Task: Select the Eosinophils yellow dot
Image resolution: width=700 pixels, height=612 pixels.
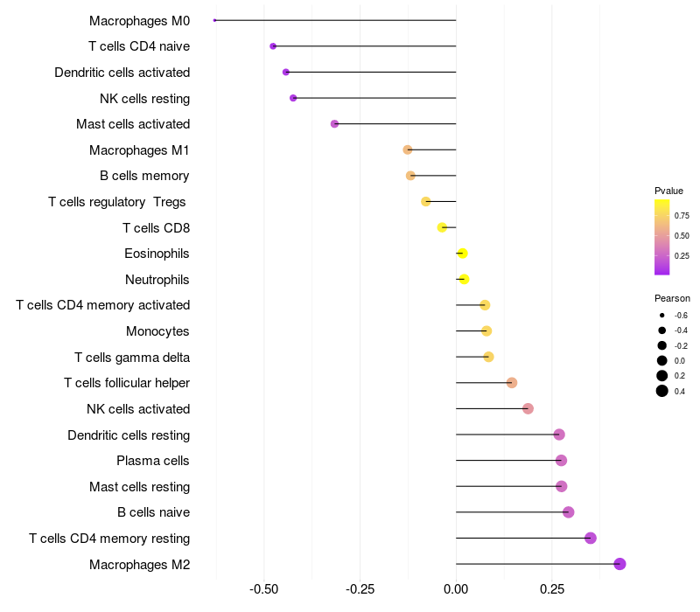Action: coord(463,254)
